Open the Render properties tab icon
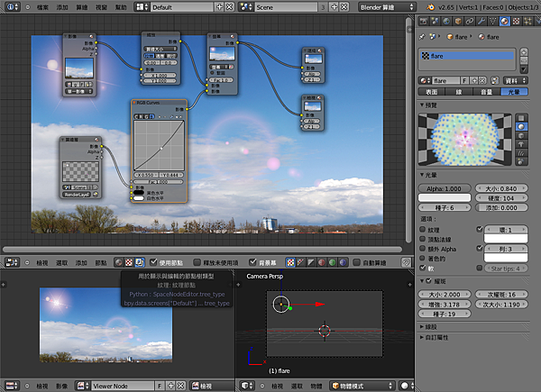This screenshot has height=392, width=541. [424, 22]
